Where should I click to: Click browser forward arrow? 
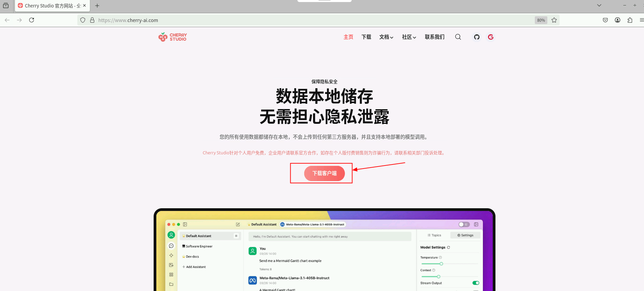[x=19, y=20]
